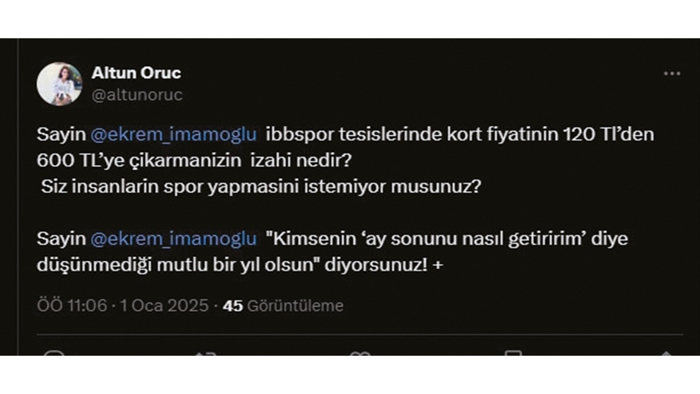Open first @ekrem_imamoglu mention before ibbspor
This screenshot has width=700, height=394.
pyautogui.click(x=174, y=134)
